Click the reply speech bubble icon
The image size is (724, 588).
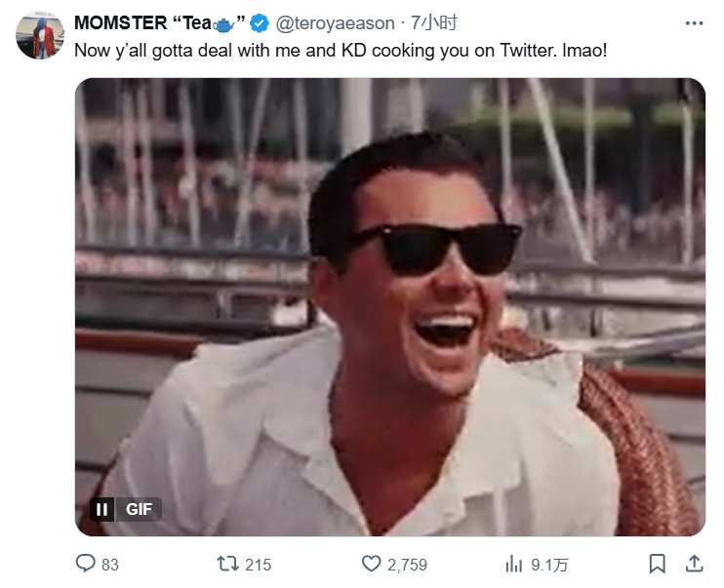click(x=86, y=564)
